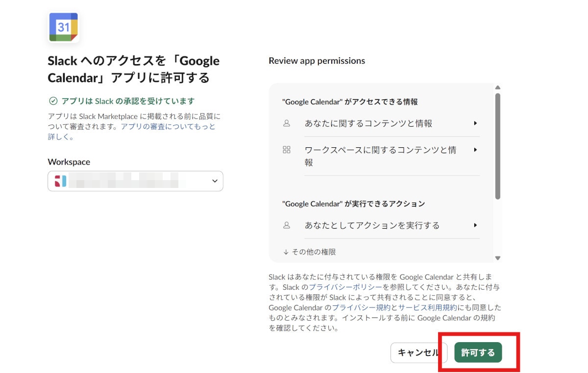Screen dimensions: 588x373
Task: Click the scrollbar down arrow in permissions panel
Action: click(x=497, y=258)
